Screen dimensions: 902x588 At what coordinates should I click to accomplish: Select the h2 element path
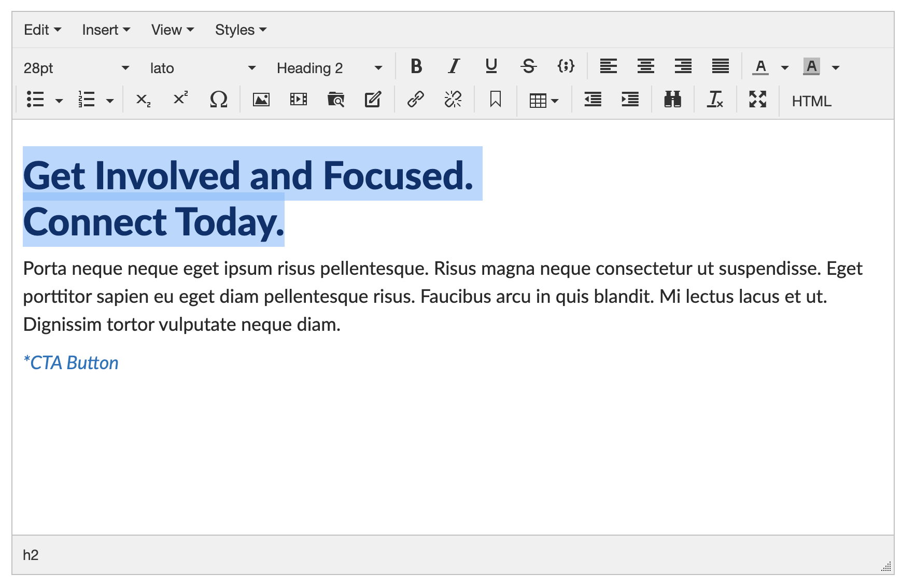pos(31,555)
